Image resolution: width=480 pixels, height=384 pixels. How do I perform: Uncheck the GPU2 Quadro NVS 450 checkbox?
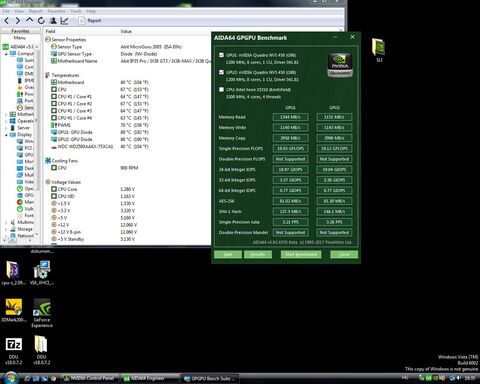221,72
